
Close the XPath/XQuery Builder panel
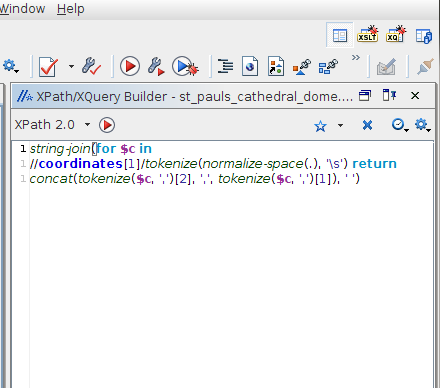[415, 96]
